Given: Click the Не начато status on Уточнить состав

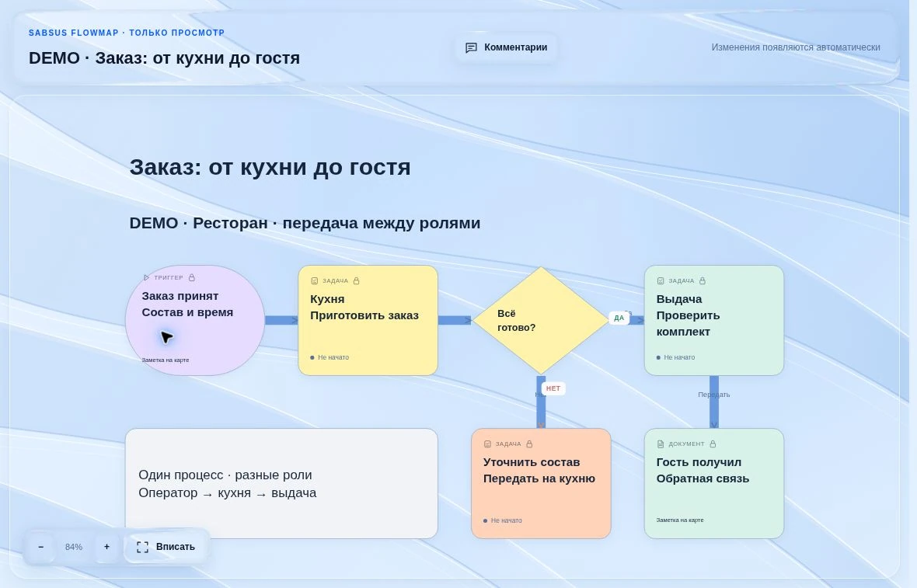Looking at the screenshot, I should [502, 520].
